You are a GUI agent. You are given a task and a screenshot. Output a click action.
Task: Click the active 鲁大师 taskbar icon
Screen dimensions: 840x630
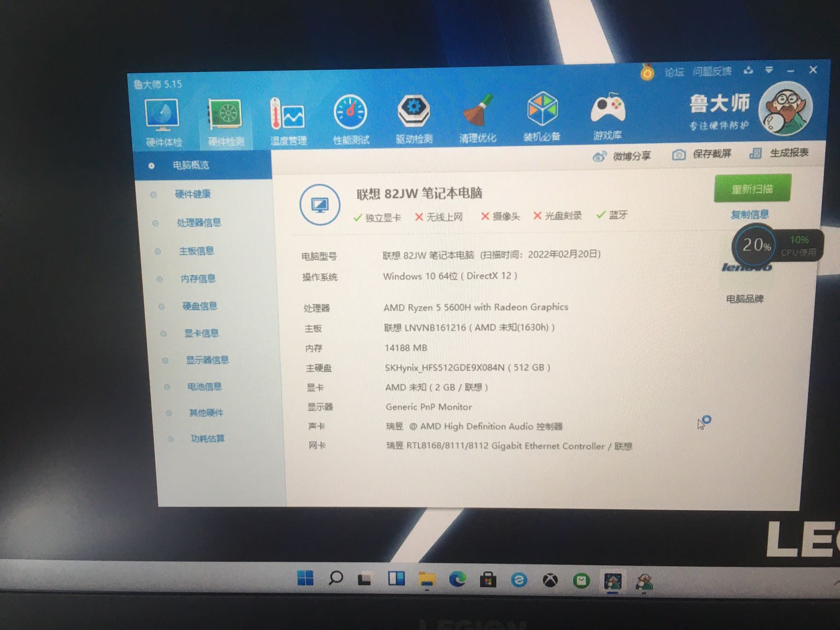pos(613,581)
